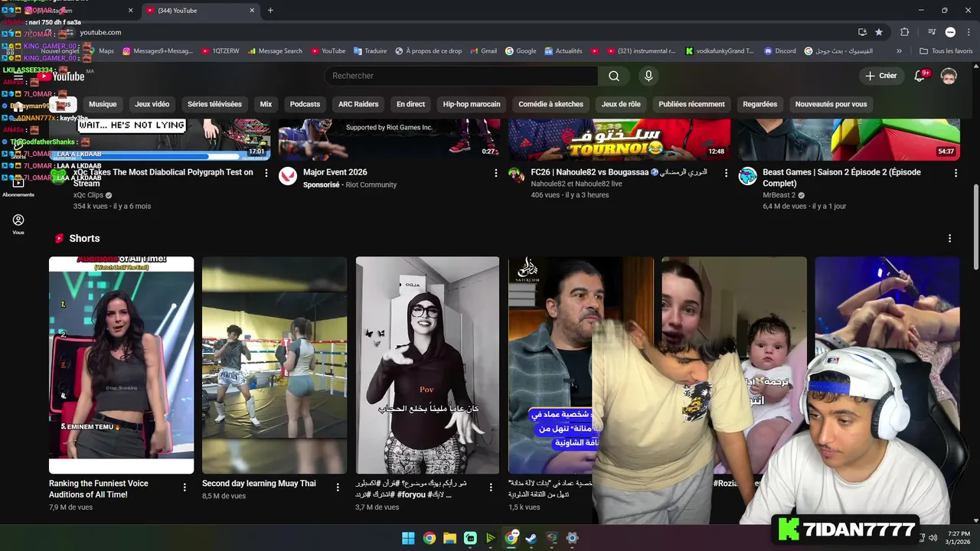The width and height of the screenshot is (980, 551).
Task: Click the page vertical scrollbar
Action: [975, 227]
